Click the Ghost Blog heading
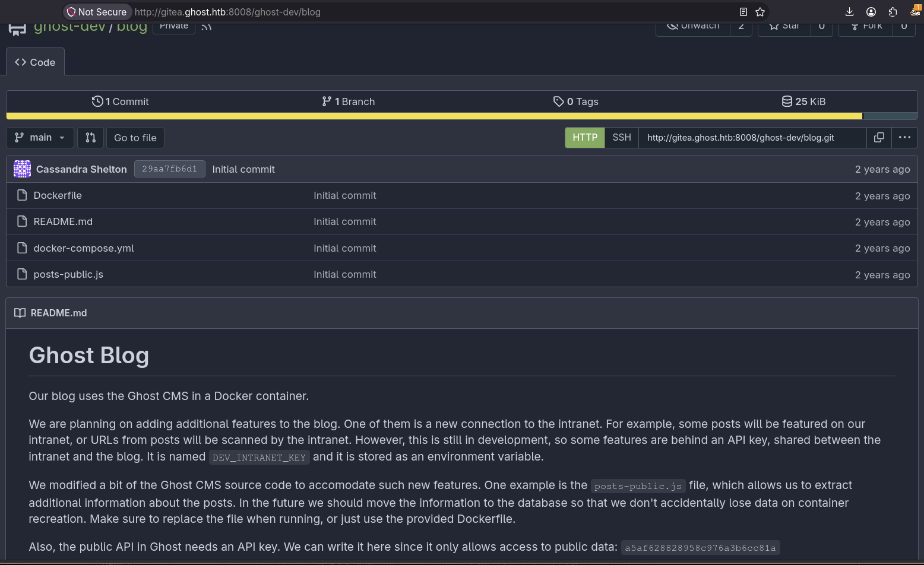924x565 pixels. 89,355
